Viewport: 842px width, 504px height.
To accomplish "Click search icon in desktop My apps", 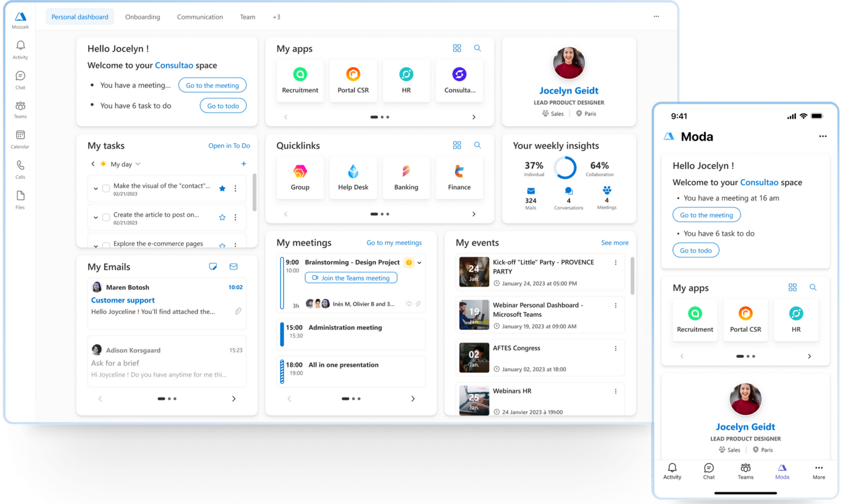I will click(477, 48).
